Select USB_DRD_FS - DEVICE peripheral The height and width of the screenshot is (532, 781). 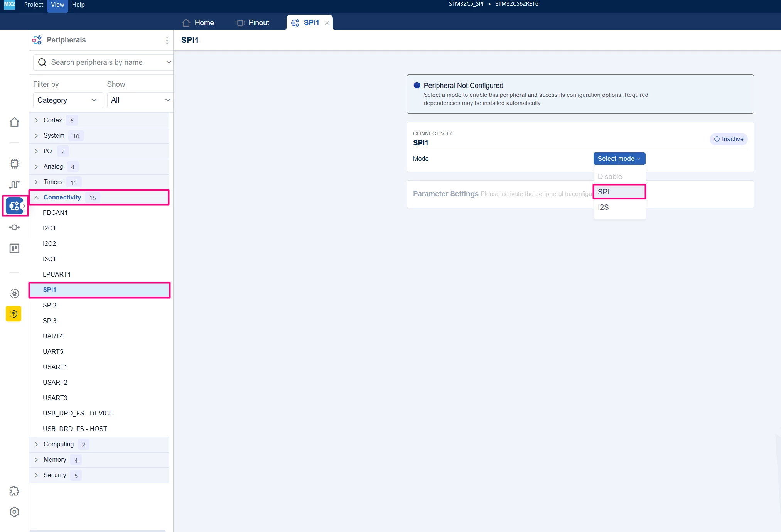99,414
